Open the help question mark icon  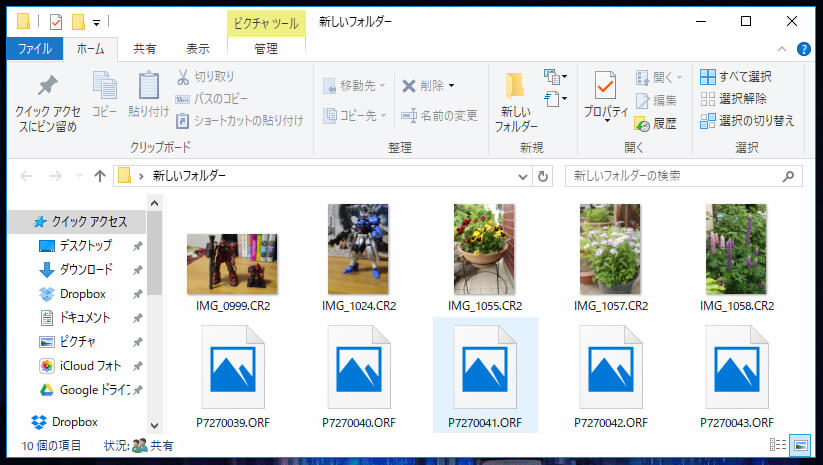tap(804, 49)
